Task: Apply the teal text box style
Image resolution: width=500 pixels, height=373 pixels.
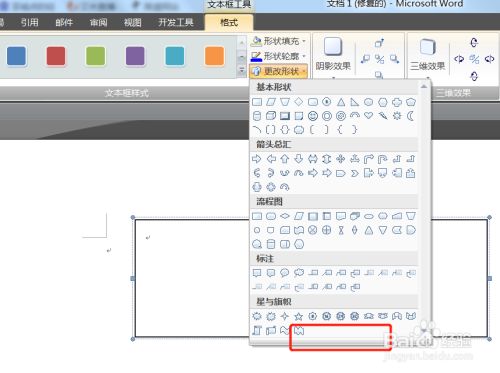Action: (175, 56)
